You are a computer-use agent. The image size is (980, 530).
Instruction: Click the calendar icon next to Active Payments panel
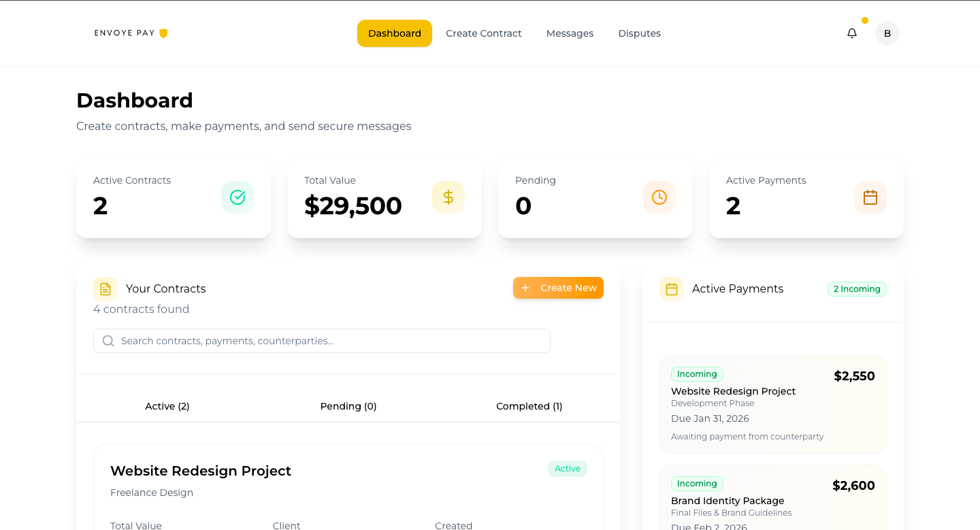(672, 288)
